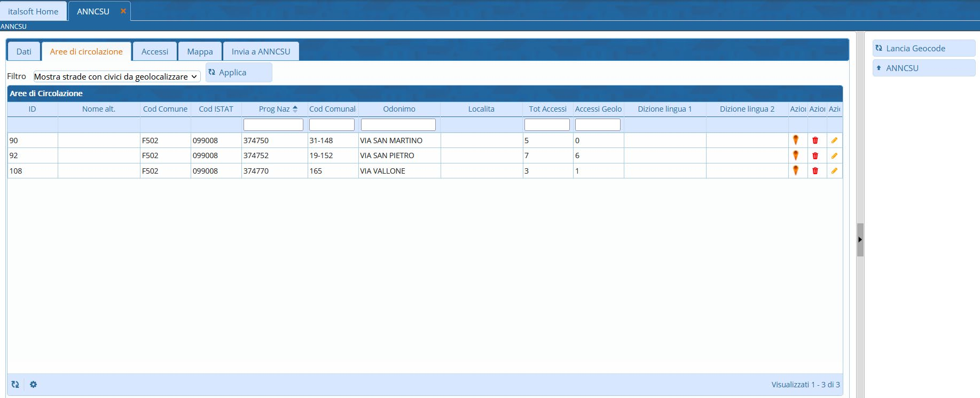Sort by Prog Naz column

coord(275,109)
